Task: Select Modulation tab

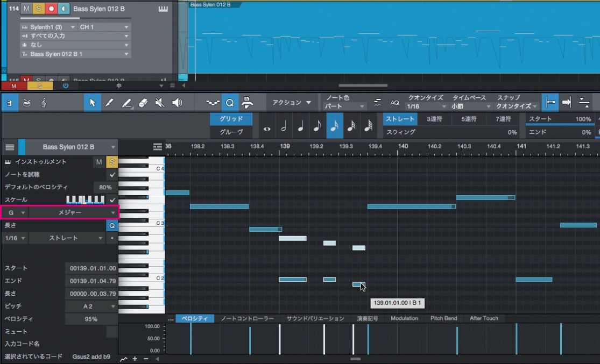Action: (404, 318)
